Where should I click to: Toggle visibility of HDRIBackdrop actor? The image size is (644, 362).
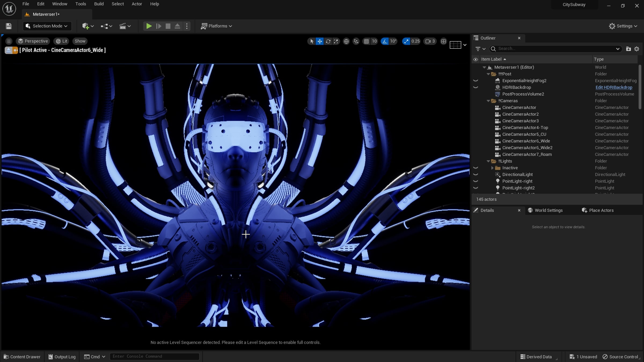click(475, 87)
